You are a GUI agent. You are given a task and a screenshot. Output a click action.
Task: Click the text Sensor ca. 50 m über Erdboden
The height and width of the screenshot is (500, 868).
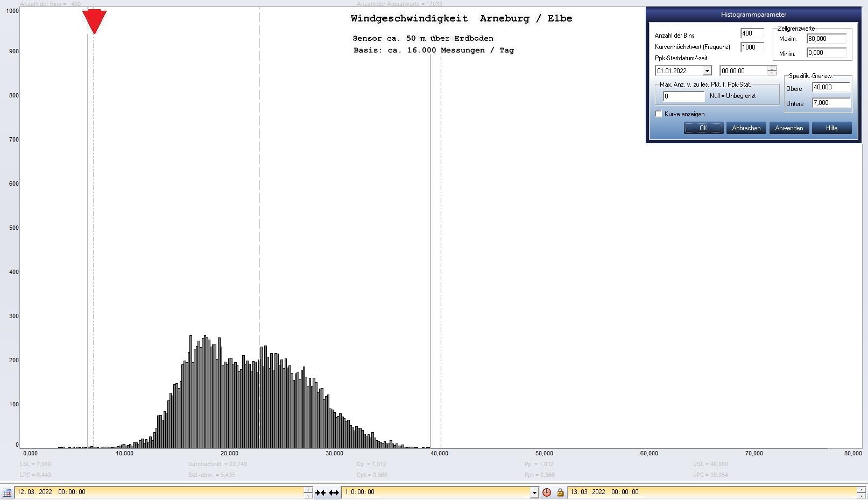coord(423,38)
